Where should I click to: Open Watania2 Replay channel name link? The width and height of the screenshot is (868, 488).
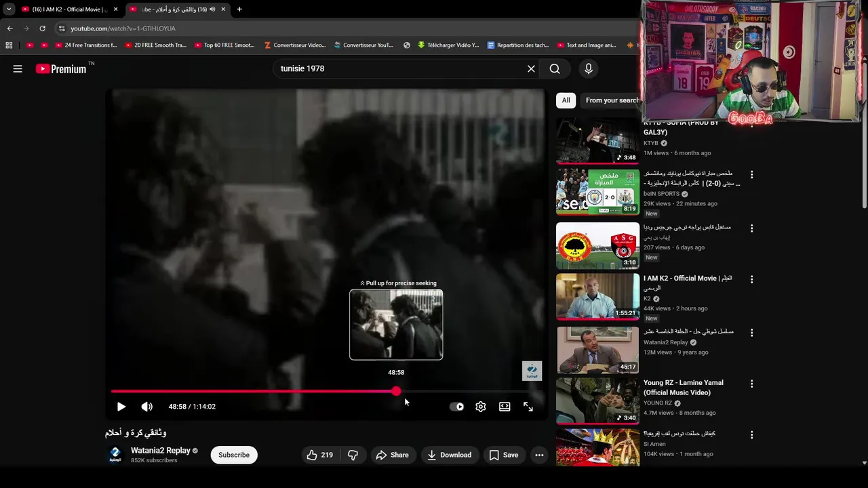[x=161, y=451]
